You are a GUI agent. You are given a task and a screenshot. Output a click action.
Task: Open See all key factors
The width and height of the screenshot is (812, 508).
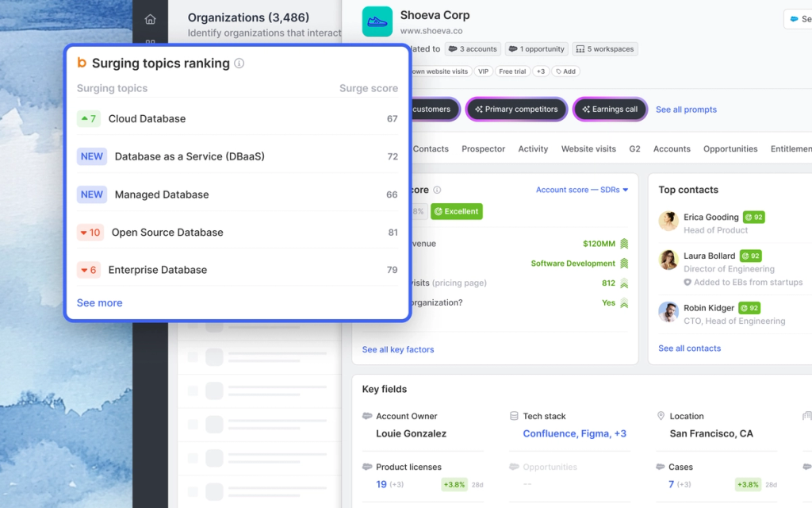(x=396, y=349)
